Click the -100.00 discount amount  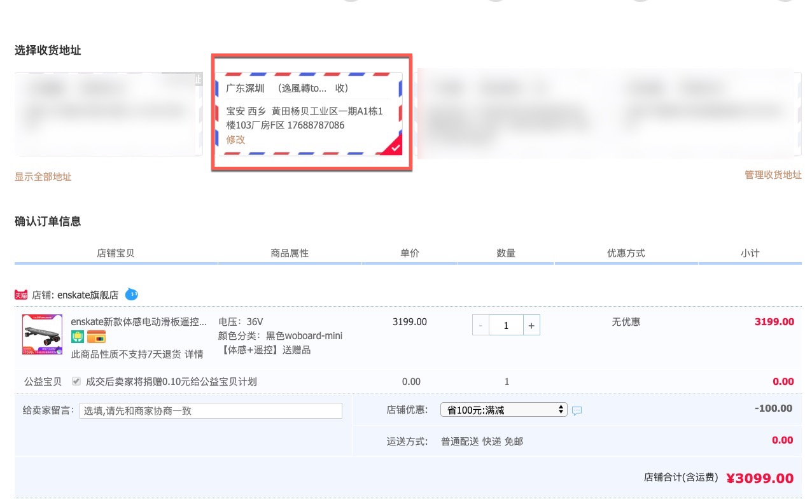click(x=774, y=409)
